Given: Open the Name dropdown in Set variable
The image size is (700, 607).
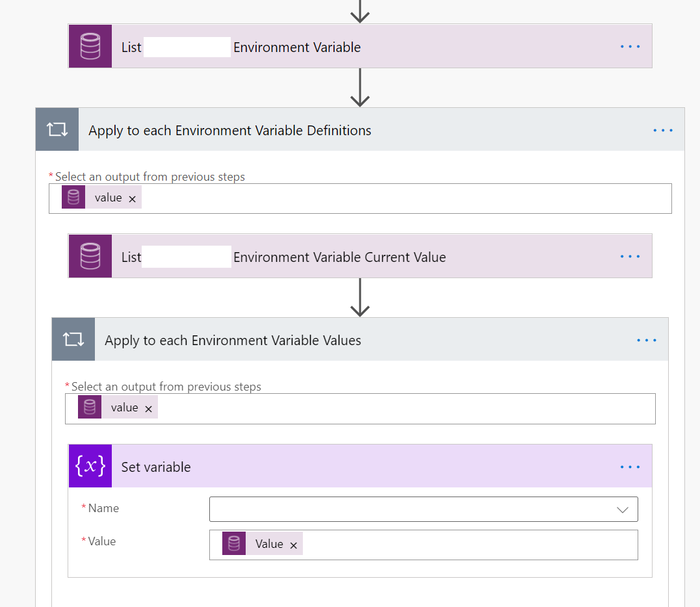Looking at the screenshot, I should pos(622,509).
